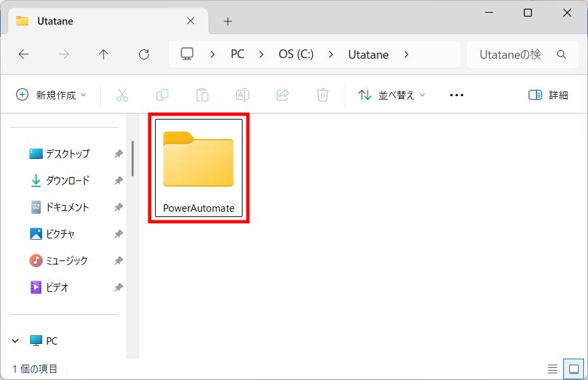The width and height of the screenshot is (588, 380).
Task: Switch to details list view in status bar
Action: click(553, 369)
